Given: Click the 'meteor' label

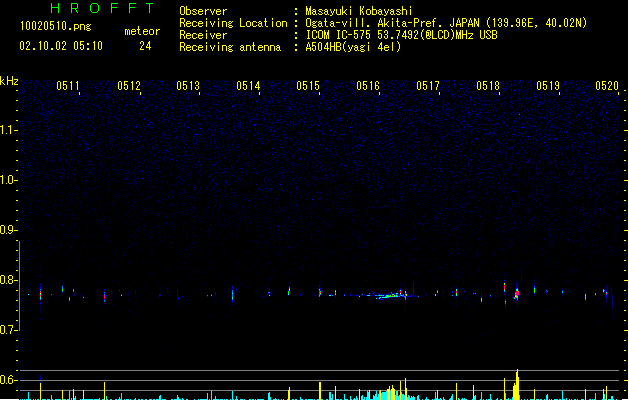Looking at the screenshot, I should (x=142, y=31).
